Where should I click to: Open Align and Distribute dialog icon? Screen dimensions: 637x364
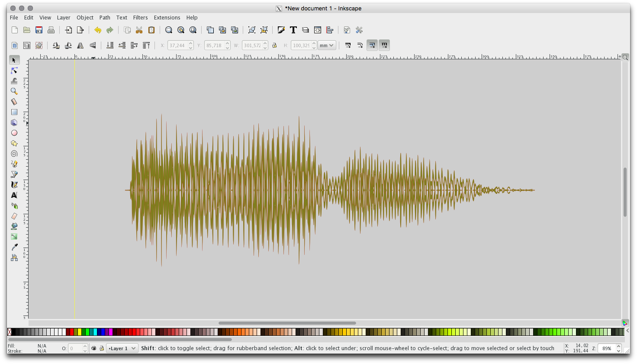[x=330, y=30]
